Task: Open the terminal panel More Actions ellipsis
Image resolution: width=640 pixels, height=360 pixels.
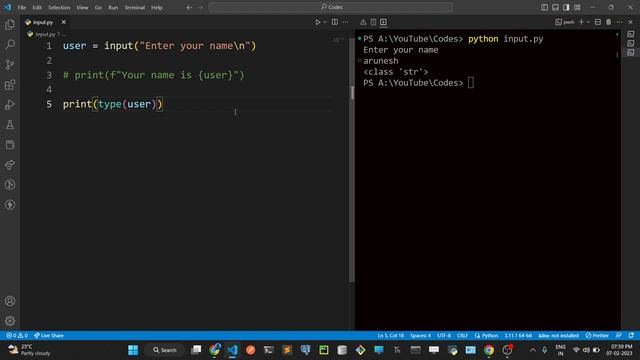Action: [620, 22]
